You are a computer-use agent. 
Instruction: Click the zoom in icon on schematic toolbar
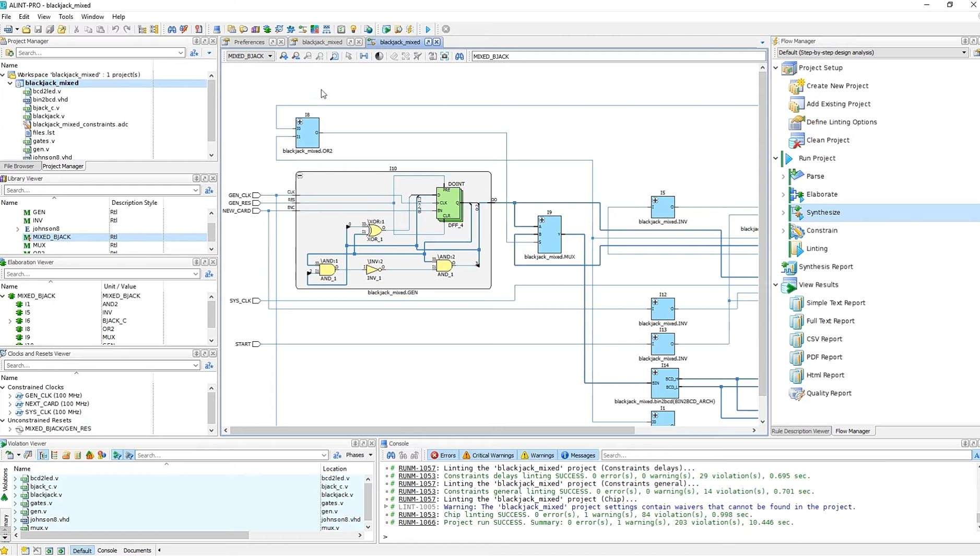(284, 56)
